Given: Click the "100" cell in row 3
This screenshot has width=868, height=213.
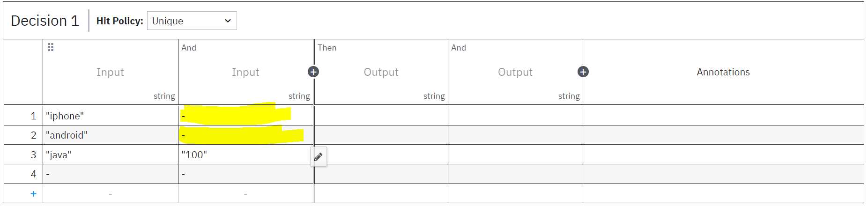Looking at the screenshot, I should tap(244, 155).
